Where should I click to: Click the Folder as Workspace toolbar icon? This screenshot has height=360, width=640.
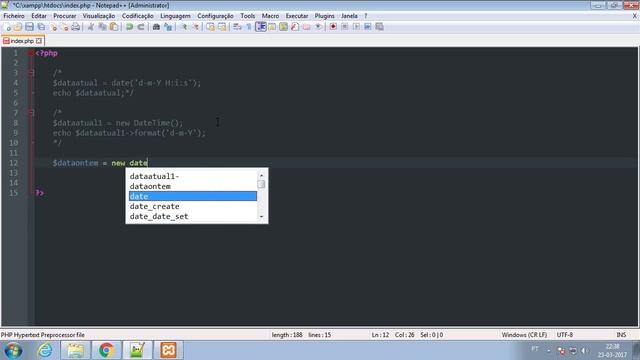(307, 27)
